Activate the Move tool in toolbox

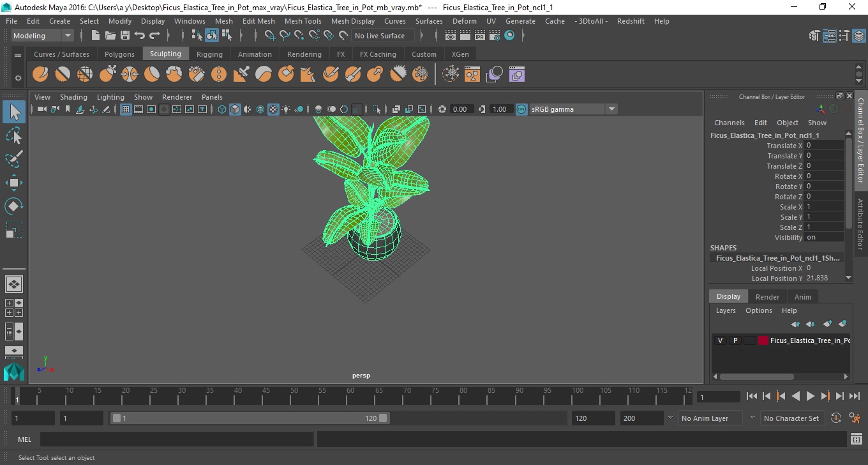click(x=14, y=183)
